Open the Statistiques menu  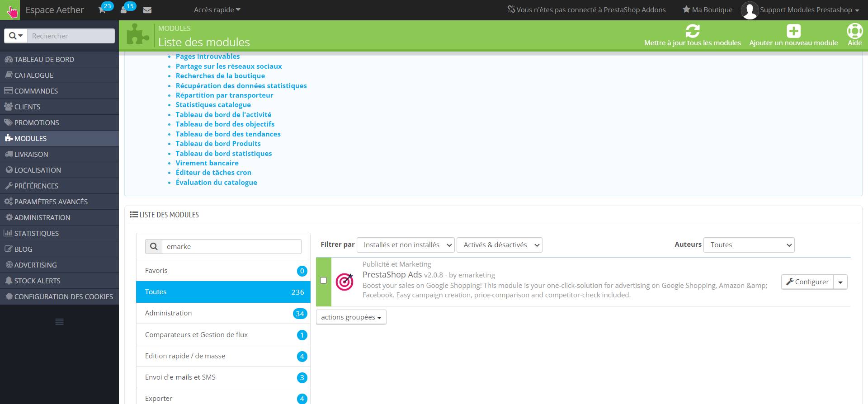tap(59, 233)
